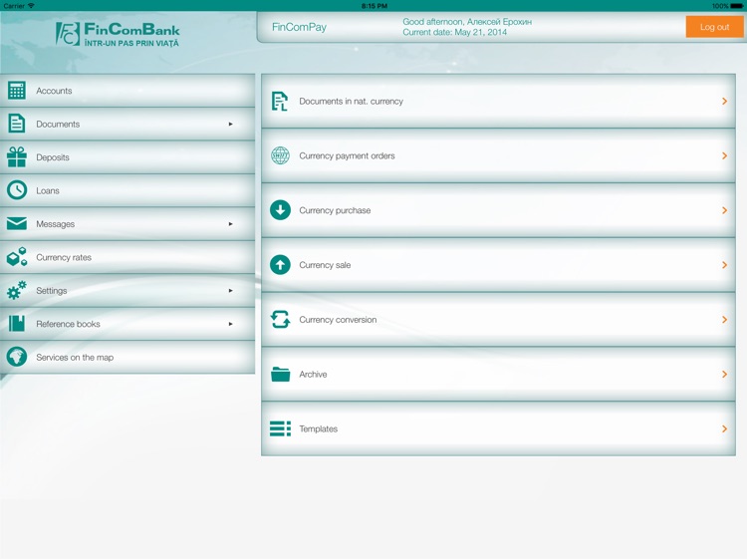
Task: Select the Documents sidebar label
Action: pyautogui.click(x=58, y=124)
